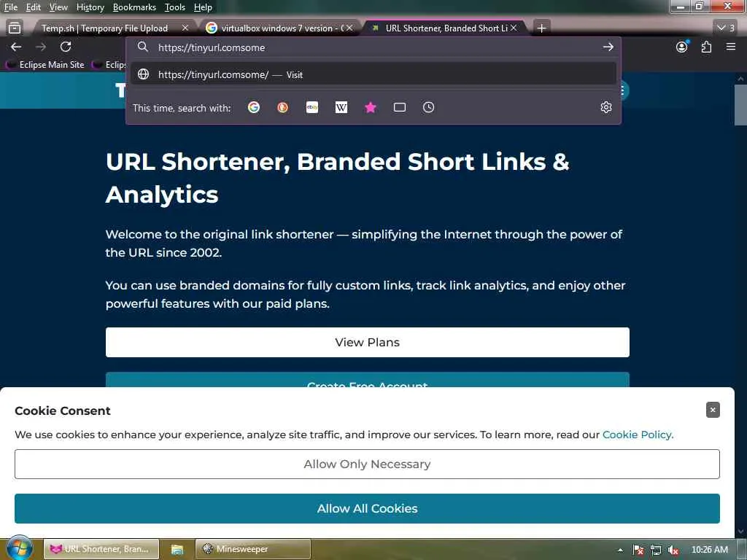Click the muted volume tray icon
Screen dimensions: 747x560
click(x=673, y=550)
